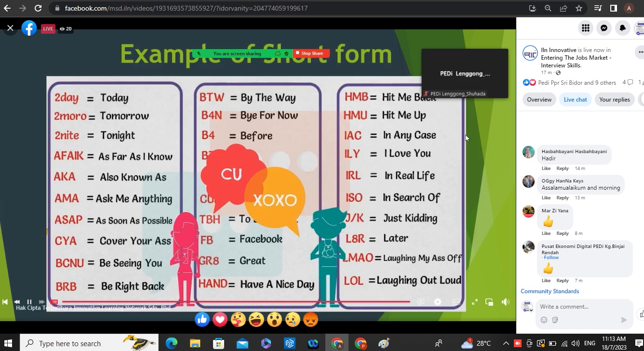Select the Your replies tab
This screenshot has width=644, height=351.
pos(614,100)
